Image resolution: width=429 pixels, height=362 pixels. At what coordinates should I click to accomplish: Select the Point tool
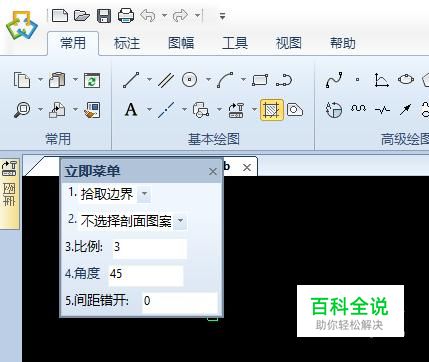click(x=357, y=80)
